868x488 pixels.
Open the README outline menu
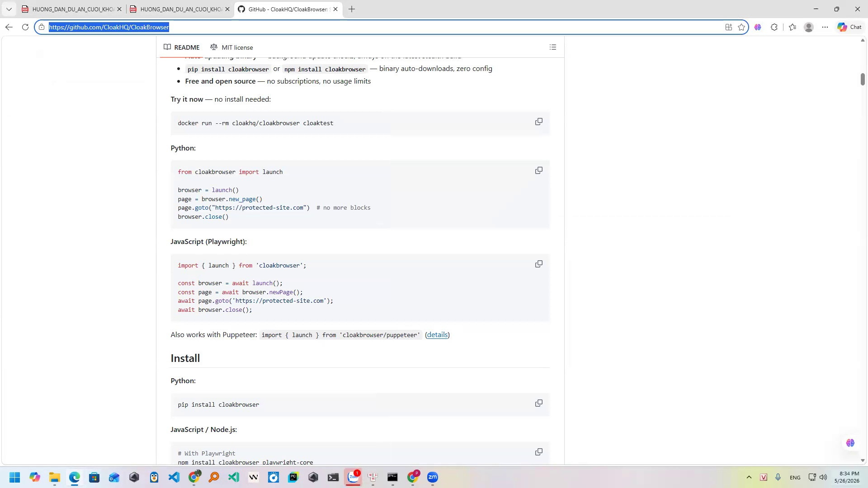tap(552, 47)
